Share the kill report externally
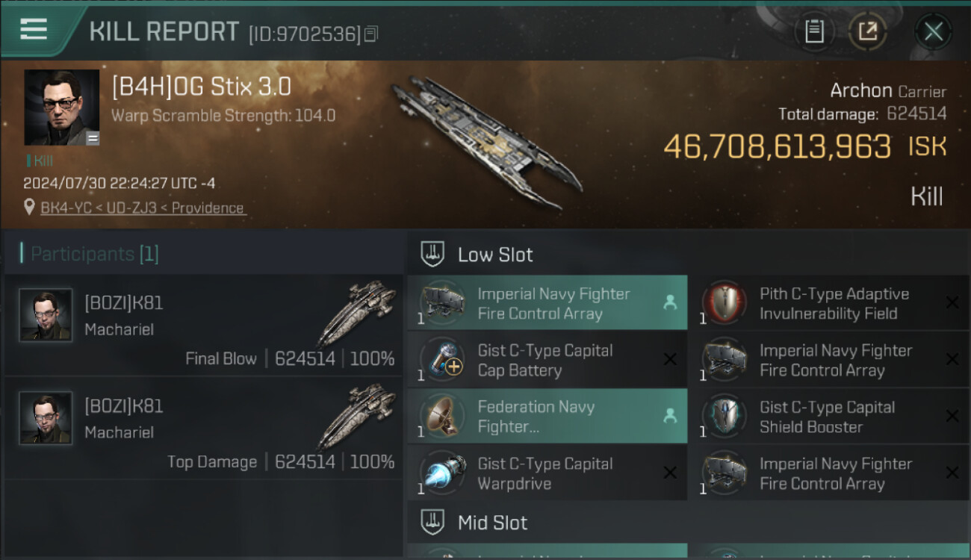This screenshot has width=971, height=560. tap(867, 31)
